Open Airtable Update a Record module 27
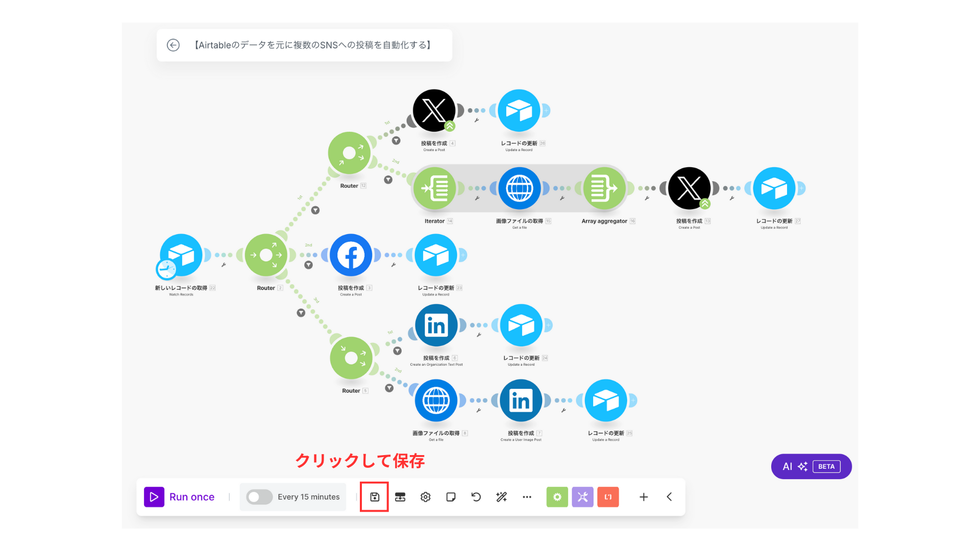 [x=774, y=188]
